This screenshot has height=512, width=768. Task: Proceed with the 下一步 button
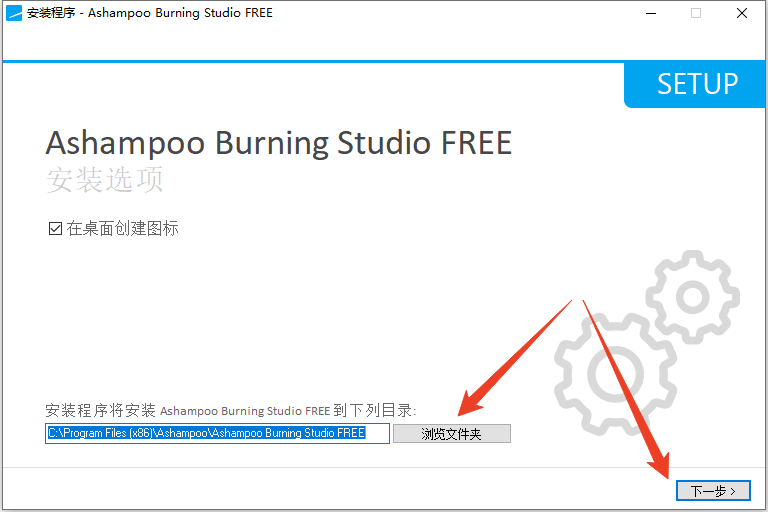pos(713,490)
